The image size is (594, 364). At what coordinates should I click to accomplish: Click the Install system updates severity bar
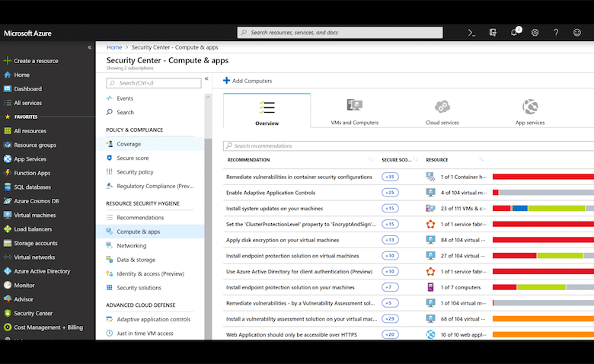543,209
